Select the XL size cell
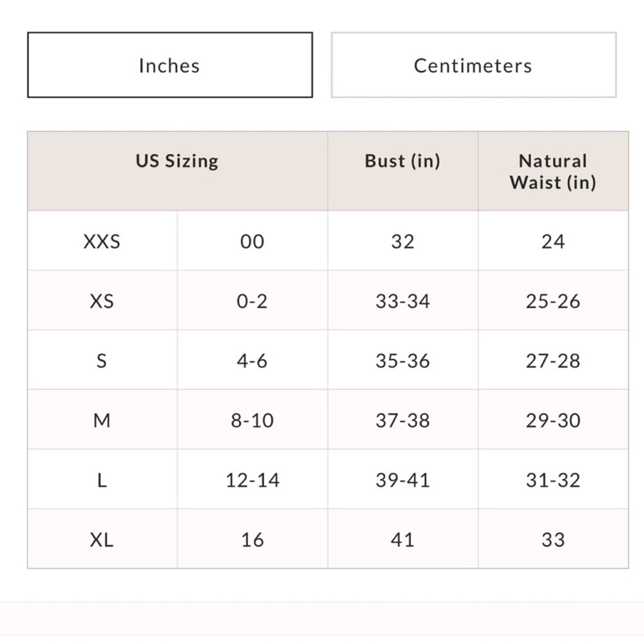 coord(102,539)
